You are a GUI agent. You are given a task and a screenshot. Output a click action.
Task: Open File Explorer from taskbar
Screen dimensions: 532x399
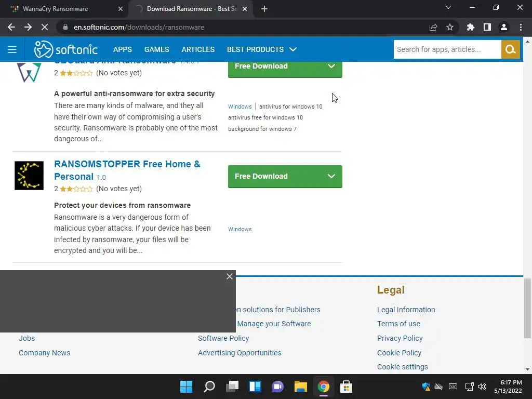click(x=301, y=387)
